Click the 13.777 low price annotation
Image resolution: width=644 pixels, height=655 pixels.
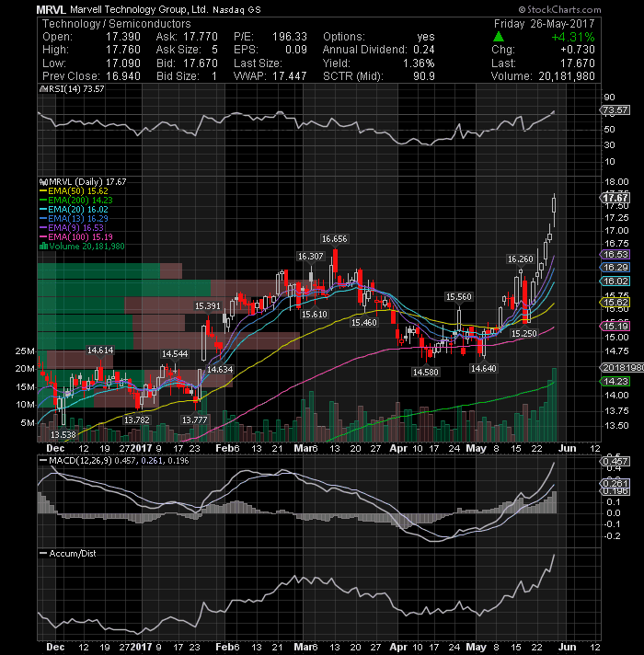point(195,419)
